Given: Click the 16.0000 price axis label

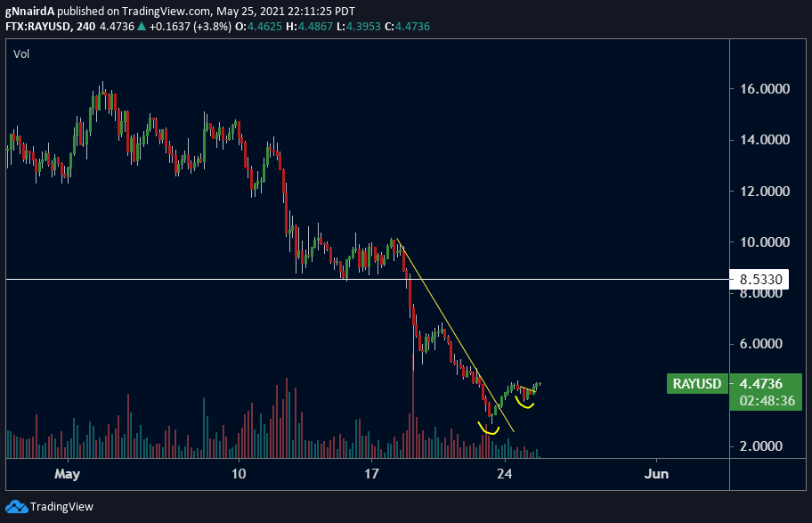Looking at the screenshot, I should tap(765, 88).
